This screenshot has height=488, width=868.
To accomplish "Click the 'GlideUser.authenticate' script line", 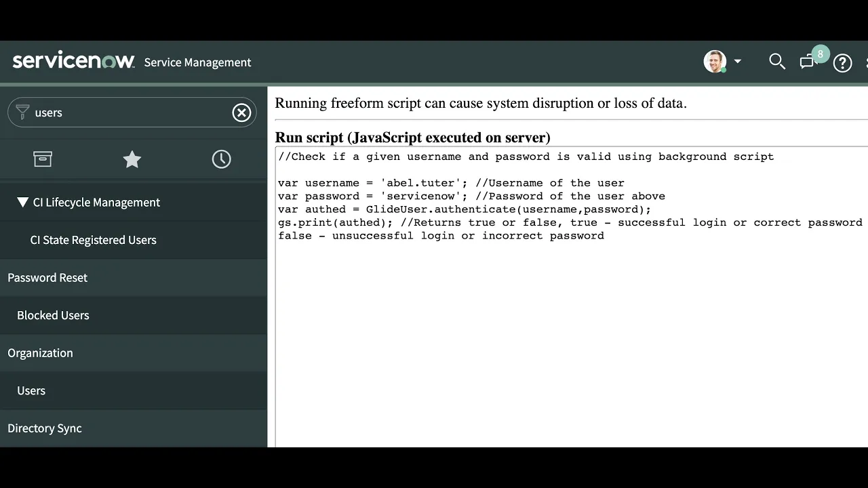I will pyautogui.click(x=465, y=209).
